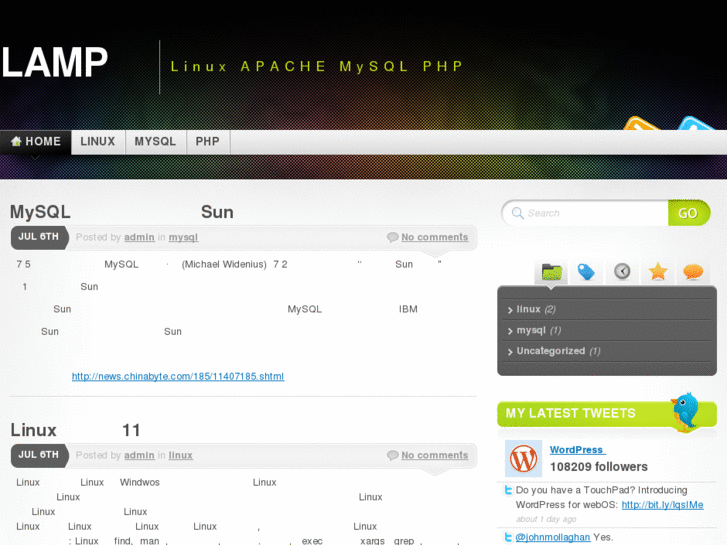Click the tweet icon beside @johnmollaghan
The width and height of the screenshot is (727, 545).
[x=509, y=537]
